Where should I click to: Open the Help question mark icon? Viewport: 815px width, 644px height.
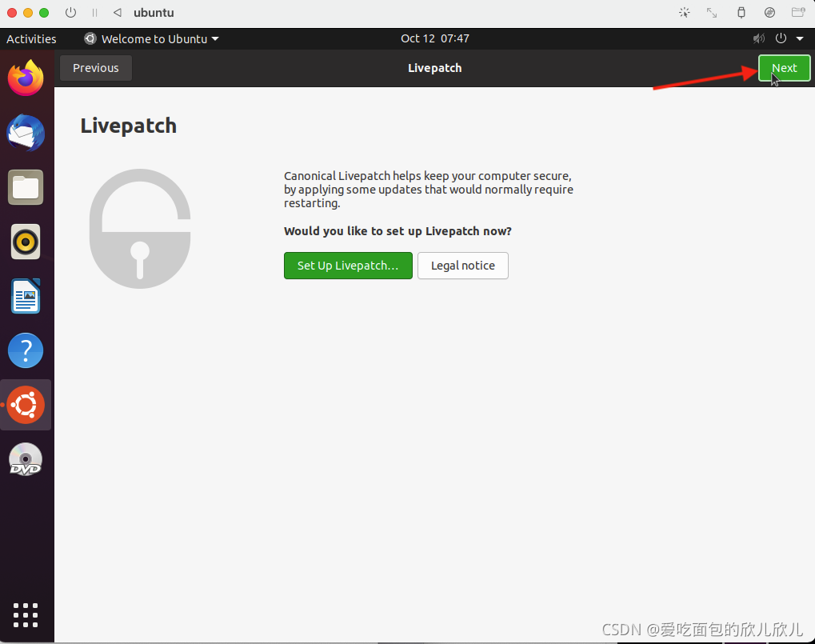26,350
